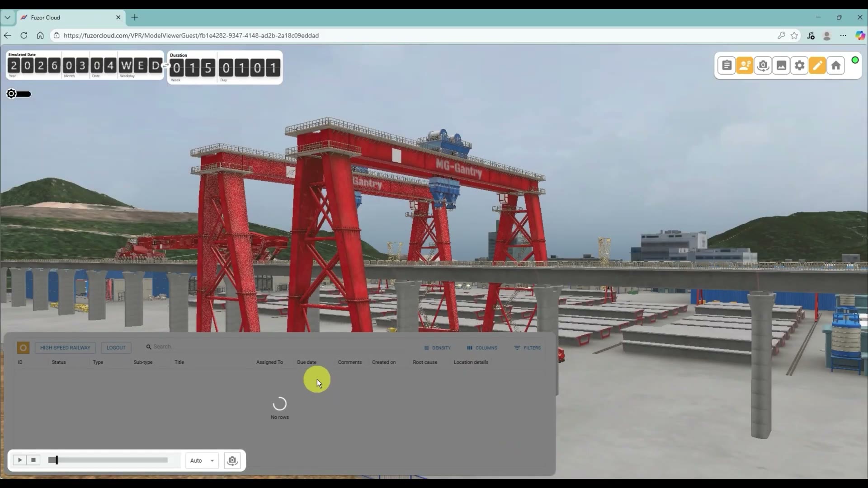Image resolution: width=868 pixels, height=488 pixels.
Task: Sort by the Location details column header
Action: pos(471,362)
